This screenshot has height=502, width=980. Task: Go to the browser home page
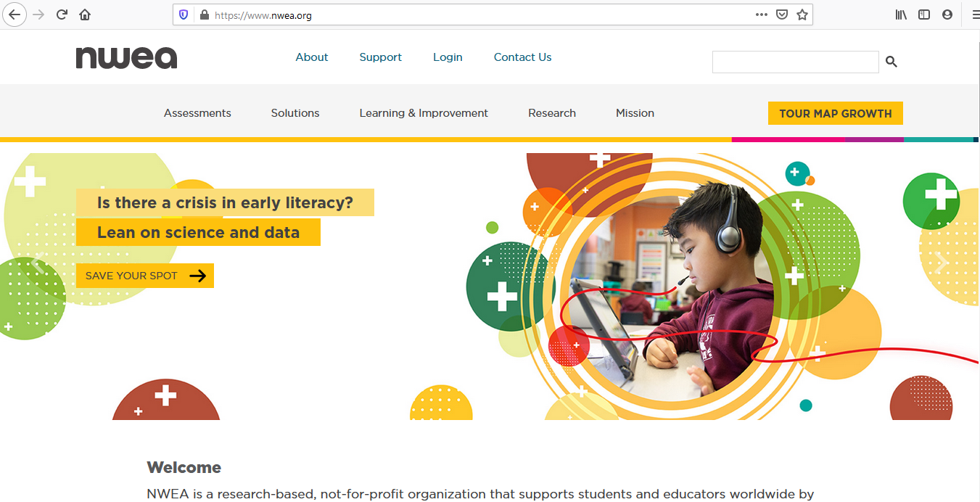pos(85,14)
